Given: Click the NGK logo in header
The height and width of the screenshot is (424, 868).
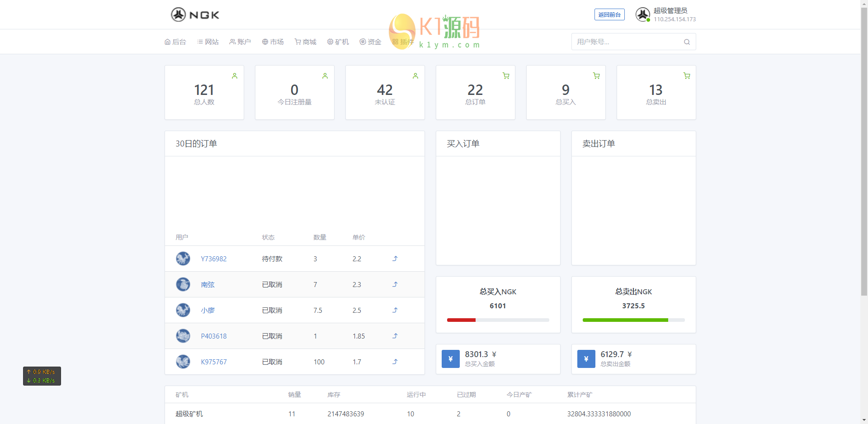Looking at the screenshot, I should [195, 15].
